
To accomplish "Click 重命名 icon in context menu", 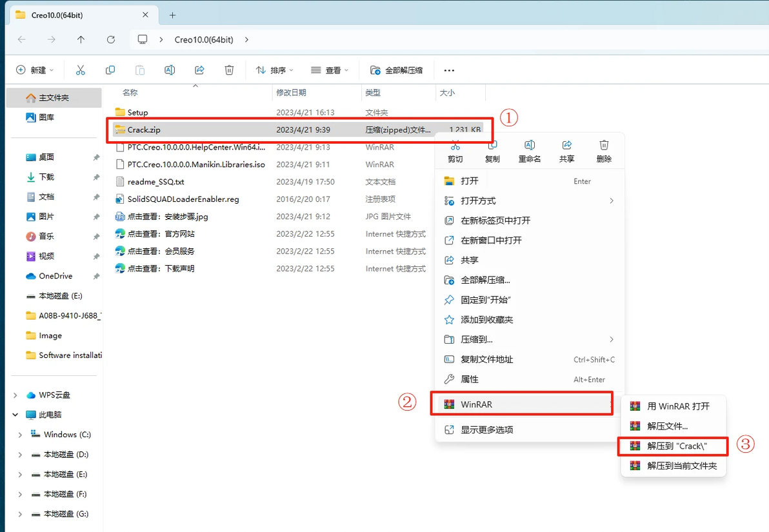I will tap(530, 145).
